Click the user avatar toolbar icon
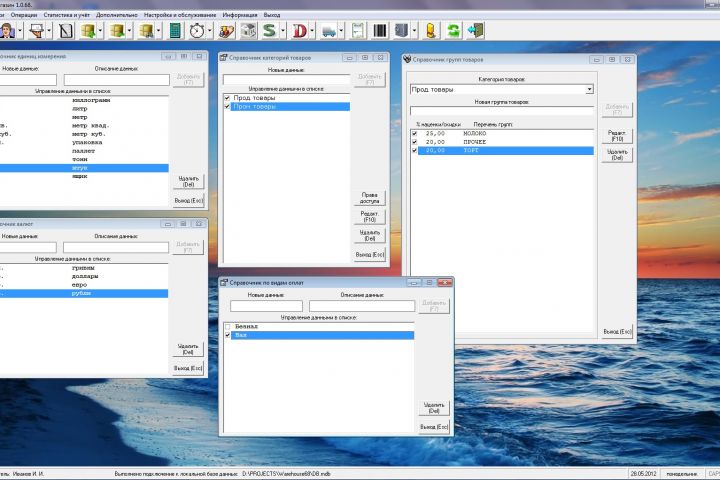This screenshot has height=480, width=720. (x=7, y=31)
